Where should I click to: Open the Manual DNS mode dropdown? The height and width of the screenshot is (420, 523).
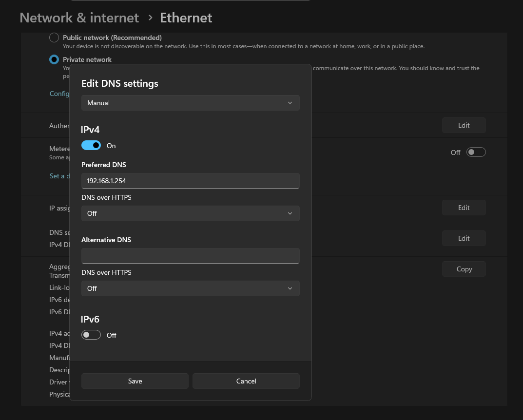tap(190, 103)
